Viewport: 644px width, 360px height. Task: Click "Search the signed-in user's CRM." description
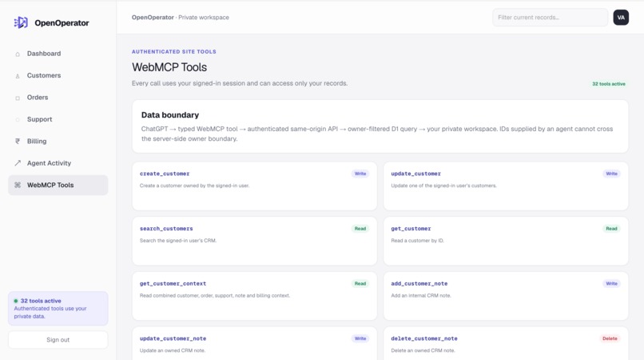[x=178, y=240]
